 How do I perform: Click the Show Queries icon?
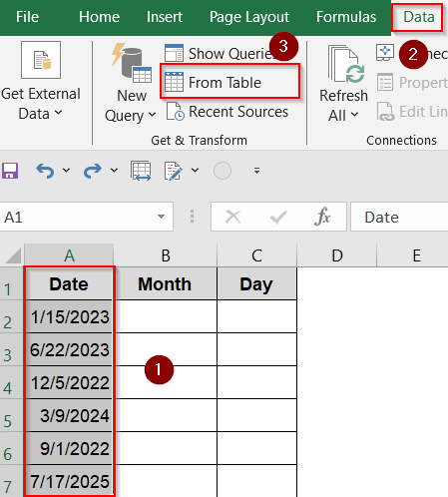tap(174, 53)
